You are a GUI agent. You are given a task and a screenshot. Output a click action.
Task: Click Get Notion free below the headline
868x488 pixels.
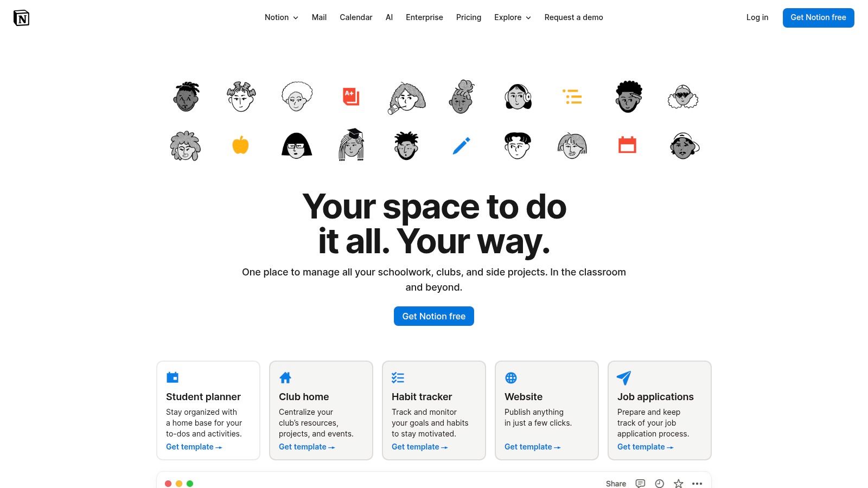434,316
